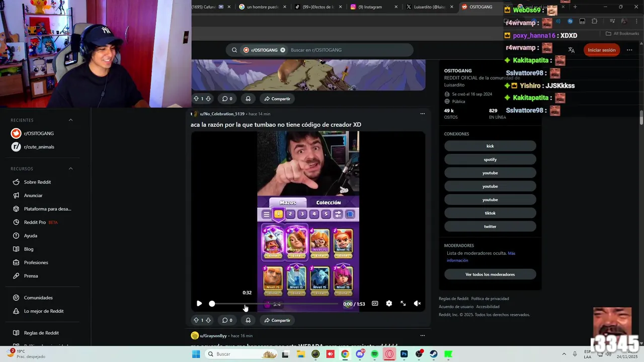The height and width of the screenshot is (362, 644).
Task: Share the game image post via Compartir
Action: coord(277,99)
